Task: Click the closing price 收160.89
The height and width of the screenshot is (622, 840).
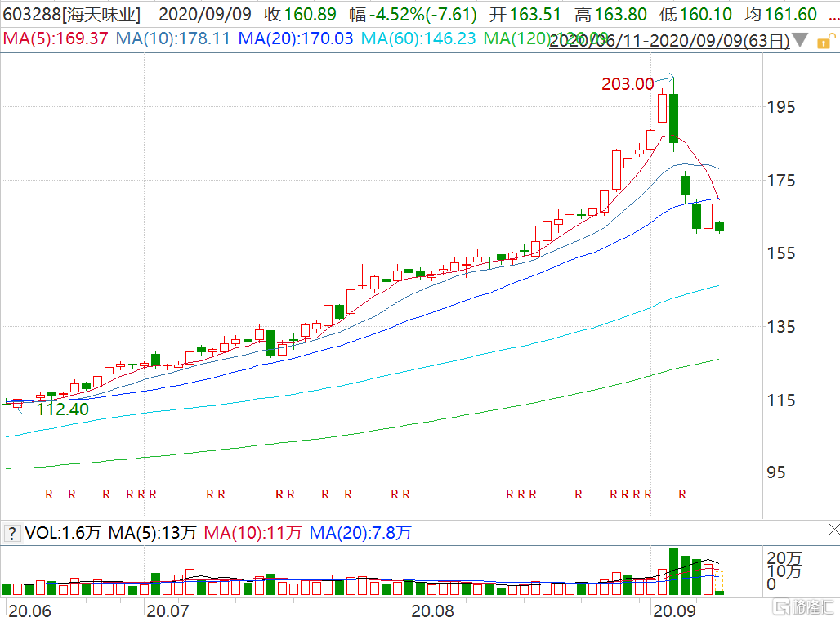Action: [300, 14]
